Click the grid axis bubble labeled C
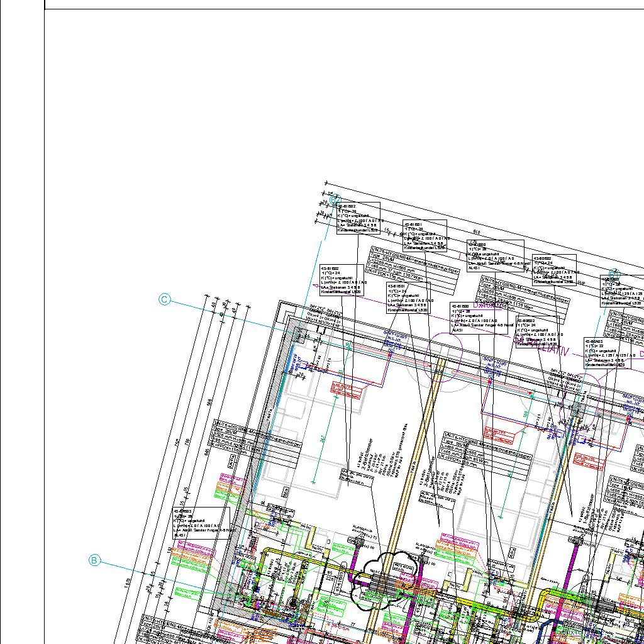Image resolution: width=644 pixels, height=644 pixels. click(x=164, y=300)
